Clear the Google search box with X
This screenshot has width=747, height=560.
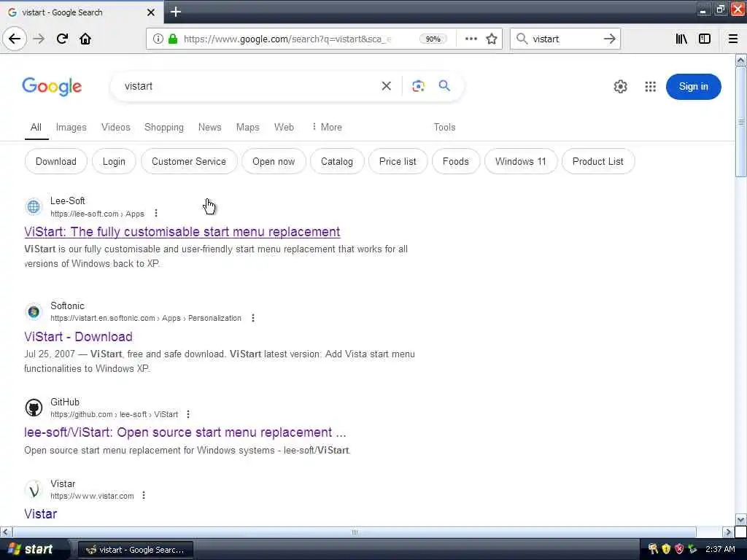click(387, 86)
